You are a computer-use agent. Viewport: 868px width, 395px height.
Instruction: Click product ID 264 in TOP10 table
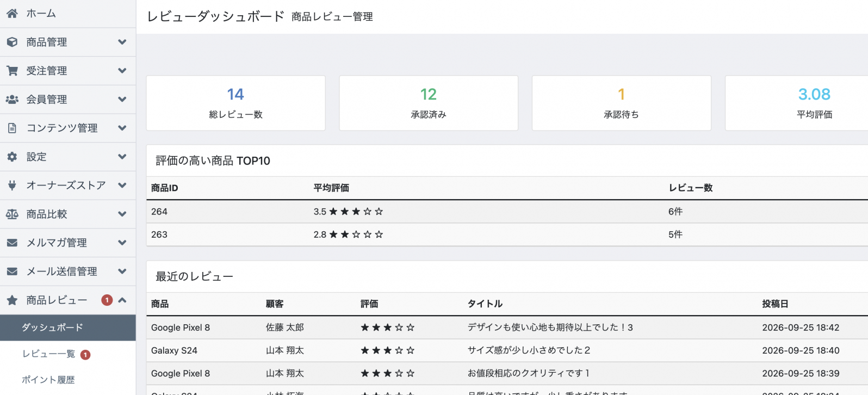(x=159, y=212)
